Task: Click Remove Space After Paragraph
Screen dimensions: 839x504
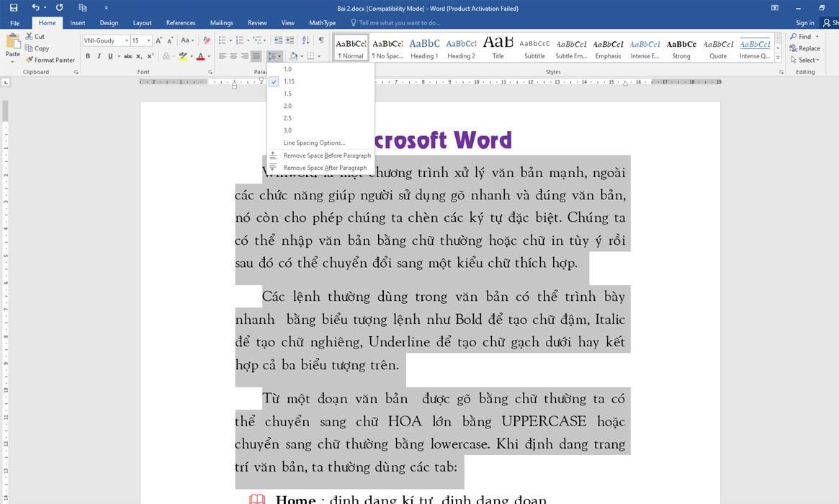Action: [x=320, y=168]
